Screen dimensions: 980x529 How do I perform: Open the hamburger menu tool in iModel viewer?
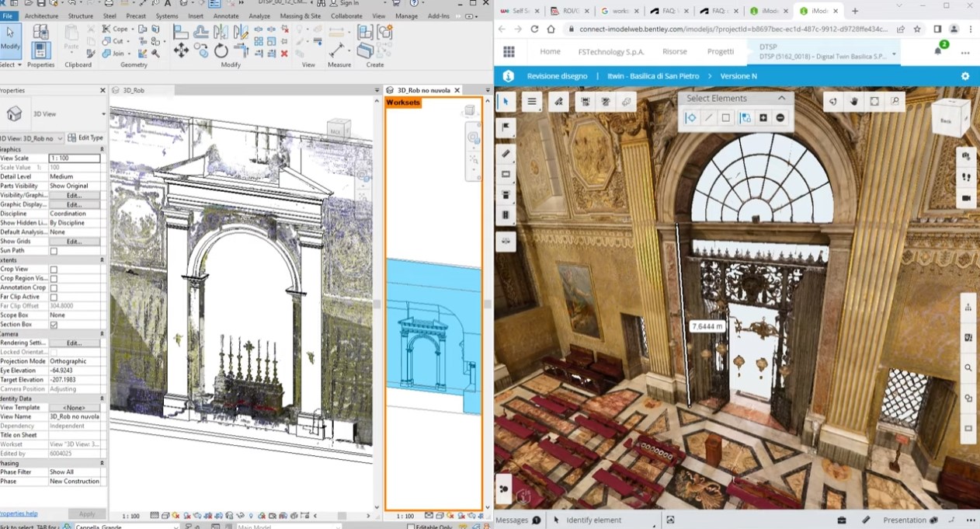532,102
